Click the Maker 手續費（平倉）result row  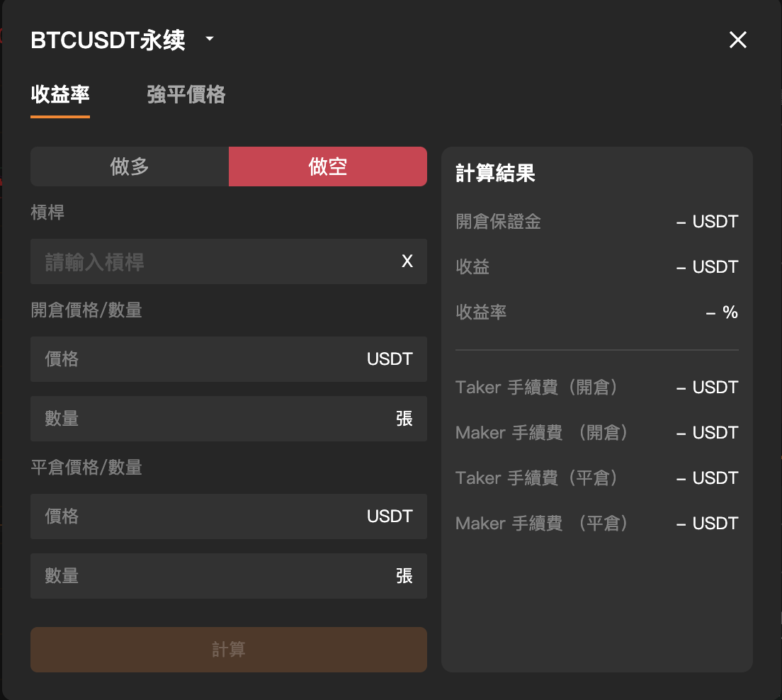pos(597,524)
